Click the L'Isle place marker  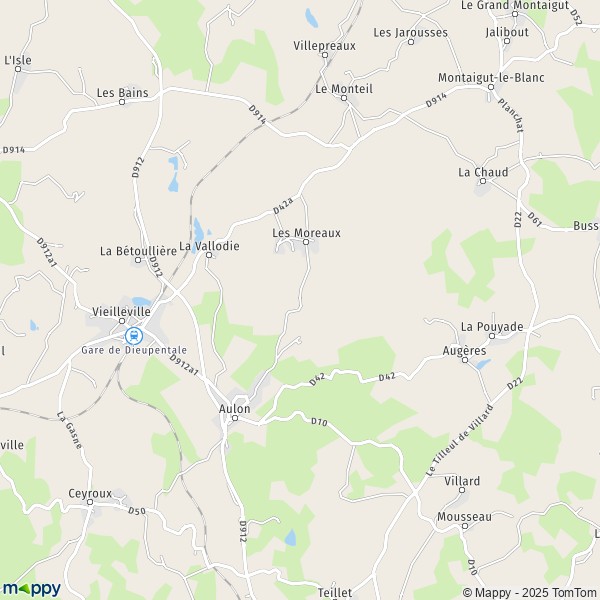(18, 69)
